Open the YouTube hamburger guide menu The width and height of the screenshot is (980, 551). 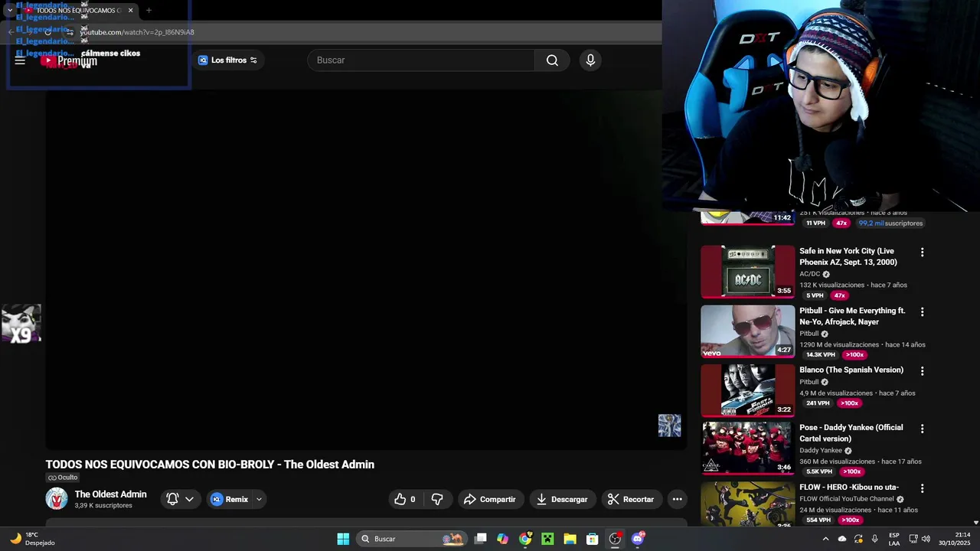pyautogui.click(x=20, y=60)
